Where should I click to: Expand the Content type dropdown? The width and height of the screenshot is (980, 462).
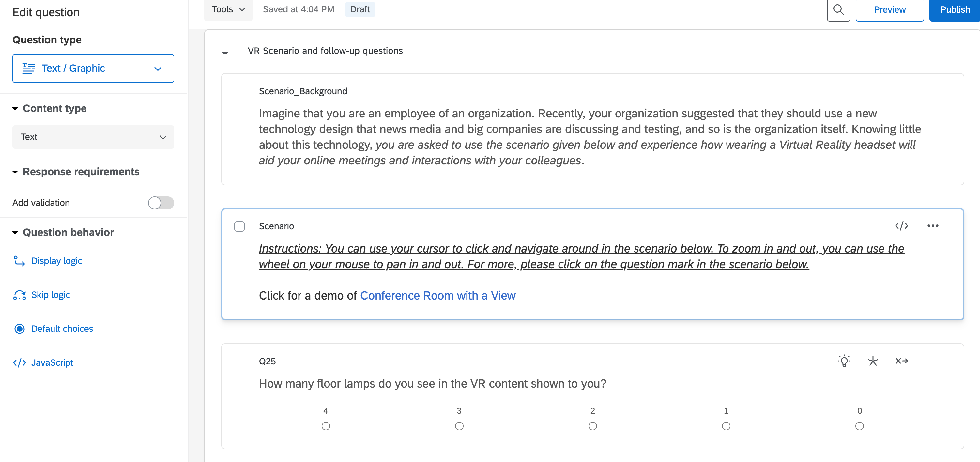[93, 136]
